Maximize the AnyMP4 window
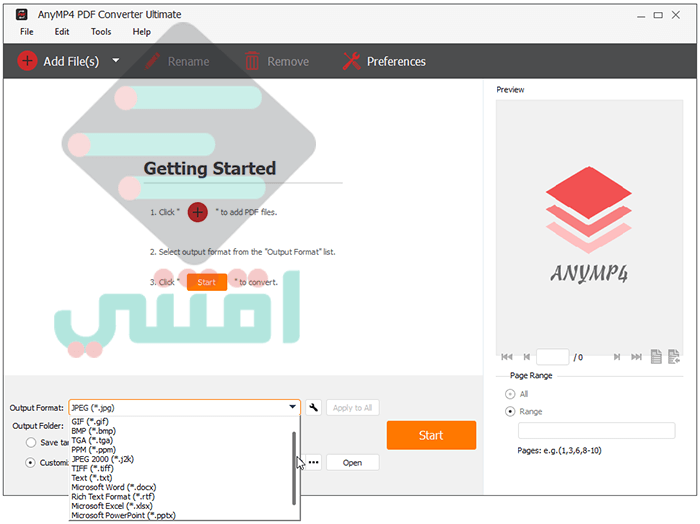700x524 pixels. pos(658,15)
